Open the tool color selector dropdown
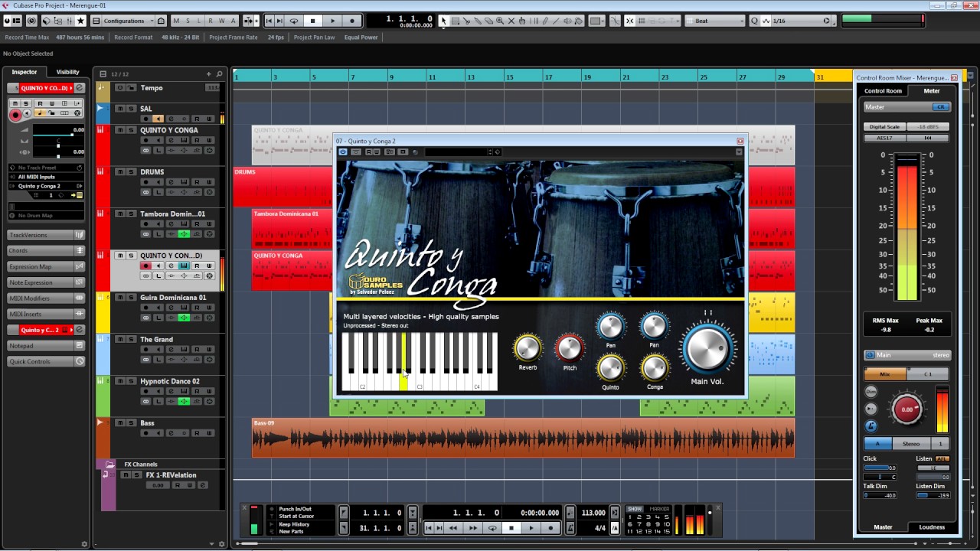 point(596,21)
